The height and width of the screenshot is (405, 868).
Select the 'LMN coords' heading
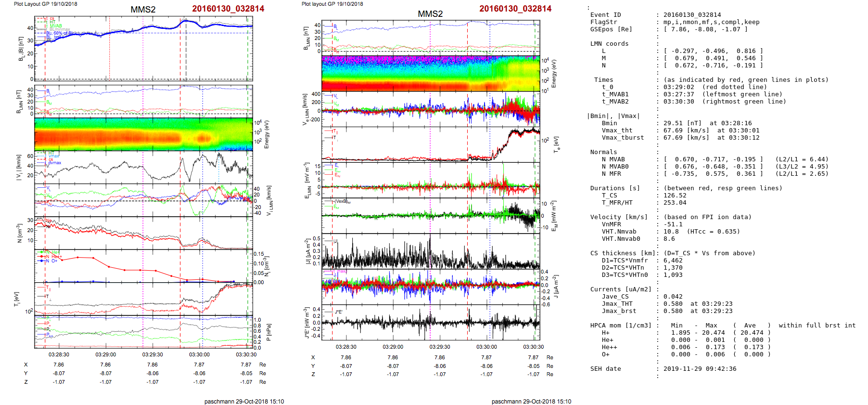[609, 44]
